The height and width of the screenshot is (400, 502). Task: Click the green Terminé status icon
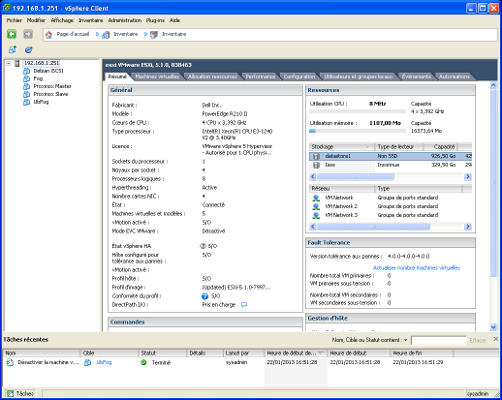(x=144, y=362)
